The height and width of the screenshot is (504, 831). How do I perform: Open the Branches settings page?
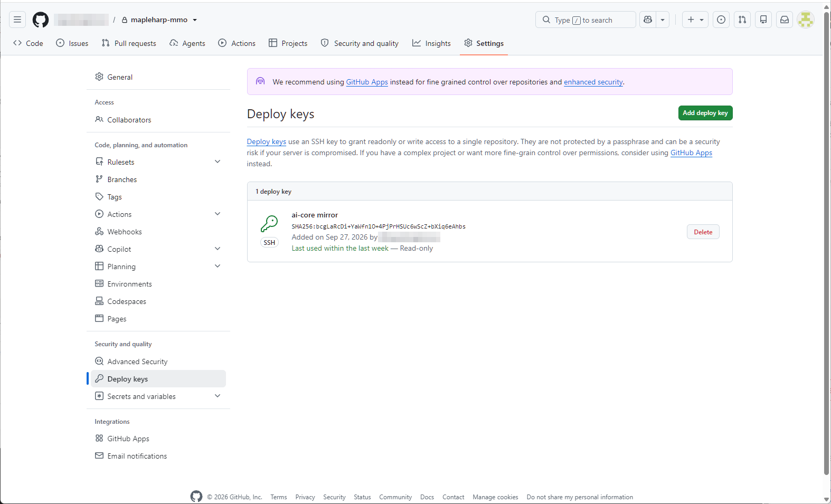pos(158,179)
